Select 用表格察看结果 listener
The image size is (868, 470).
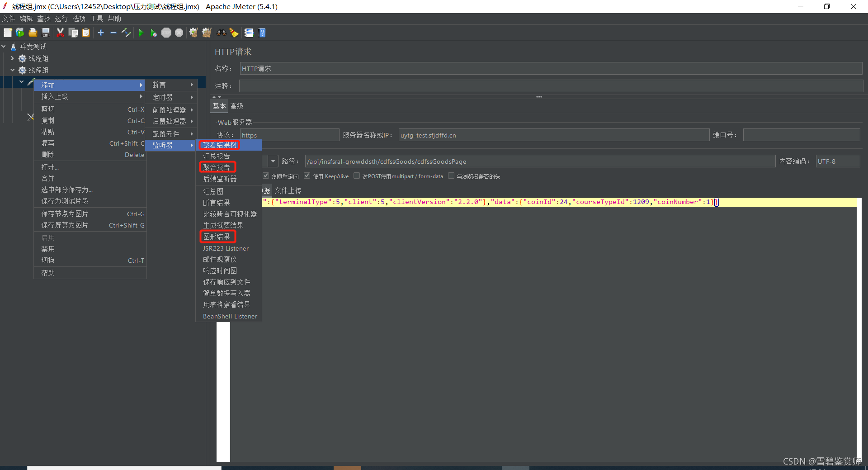pos(229,304)
